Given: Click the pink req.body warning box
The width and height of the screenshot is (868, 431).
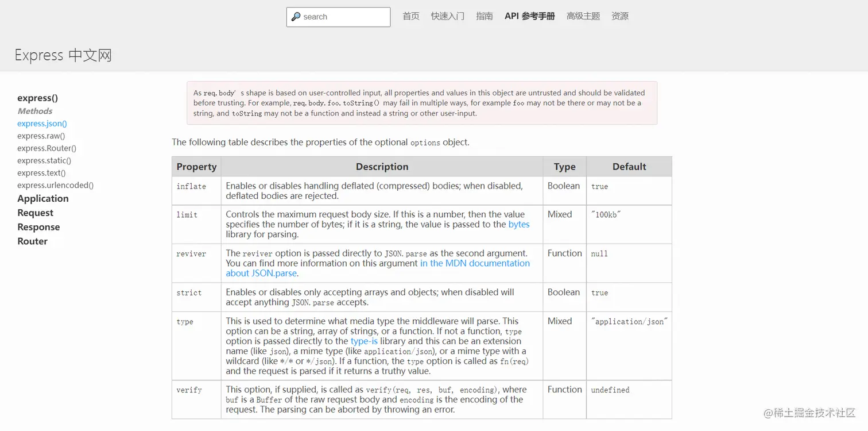Looking at the screenshot, I should [422, 103].
